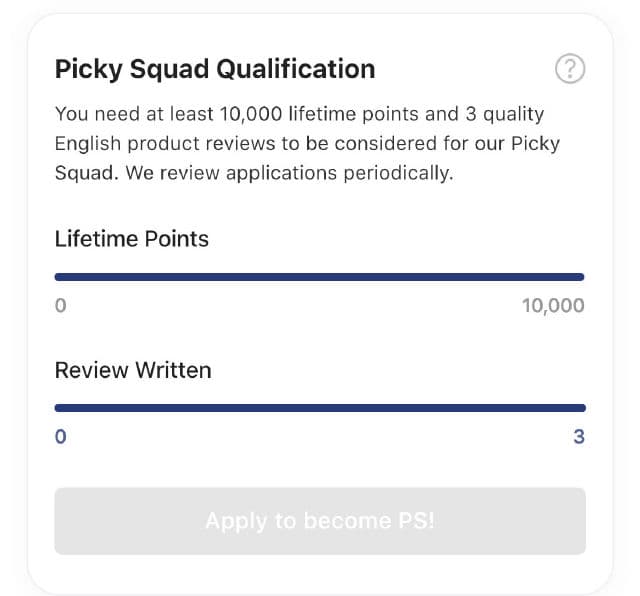Select the Picky Squad Qualification heading
The height and width of the screenshot is (596, 640).
(x=215, y=69)
